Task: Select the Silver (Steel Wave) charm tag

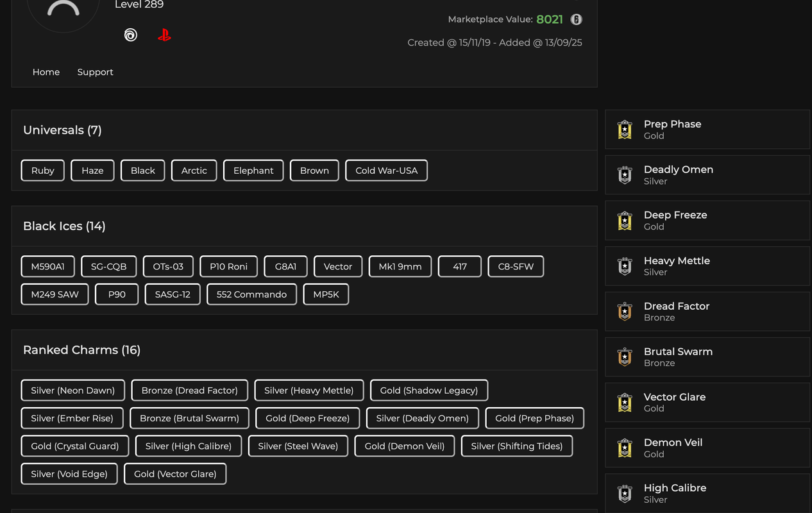Action: [x=298, y=446]
